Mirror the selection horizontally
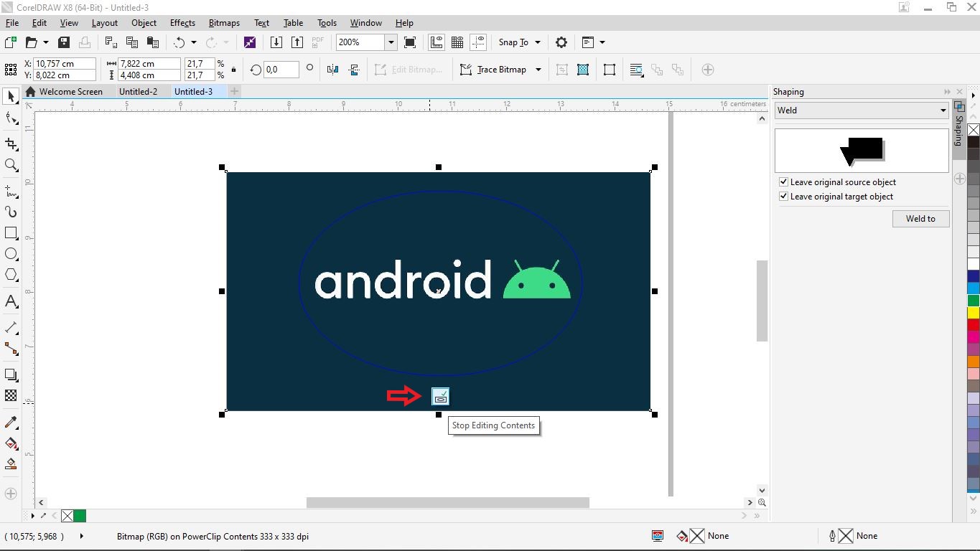 click(x=332, y=70)
